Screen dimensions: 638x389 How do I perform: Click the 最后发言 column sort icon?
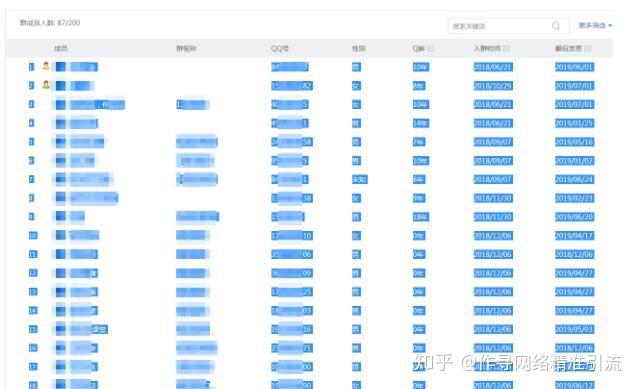(x=588, y=48)
